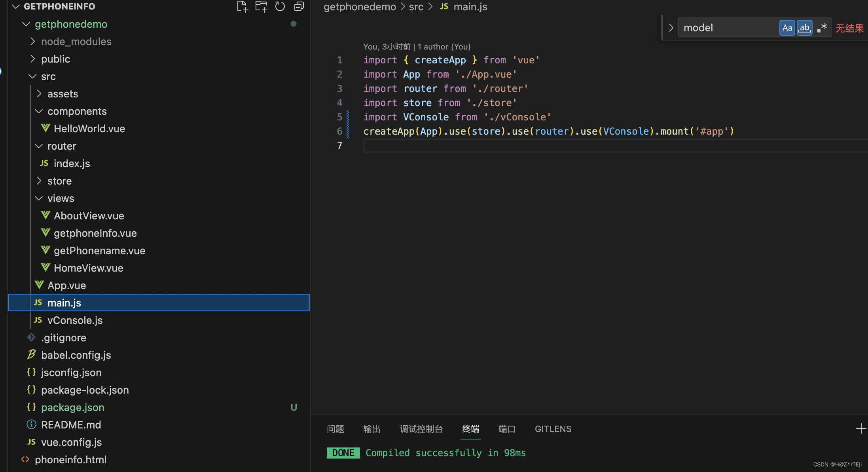Collapse the views folder
The height and width of the screenshot is (472, 868).
point(39,198)
